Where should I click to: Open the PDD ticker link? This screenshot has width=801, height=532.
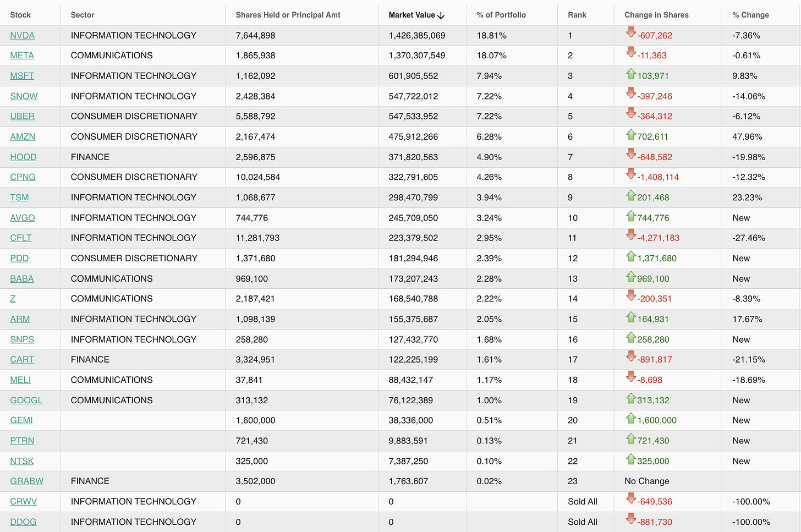point(19,258)
